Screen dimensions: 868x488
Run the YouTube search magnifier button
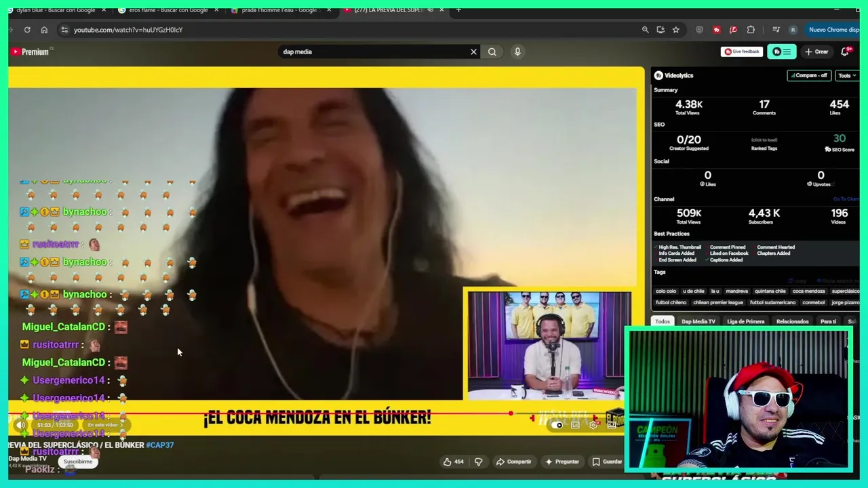point(492,52)
